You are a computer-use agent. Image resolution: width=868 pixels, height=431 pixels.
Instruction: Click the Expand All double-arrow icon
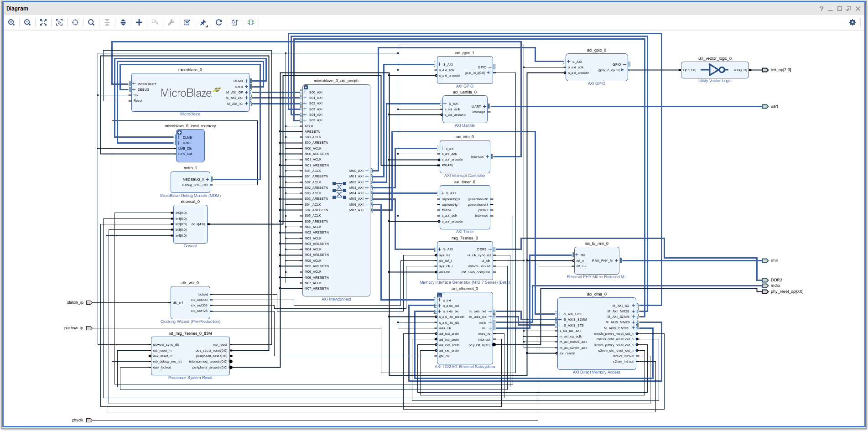click(x=123, y=22)
